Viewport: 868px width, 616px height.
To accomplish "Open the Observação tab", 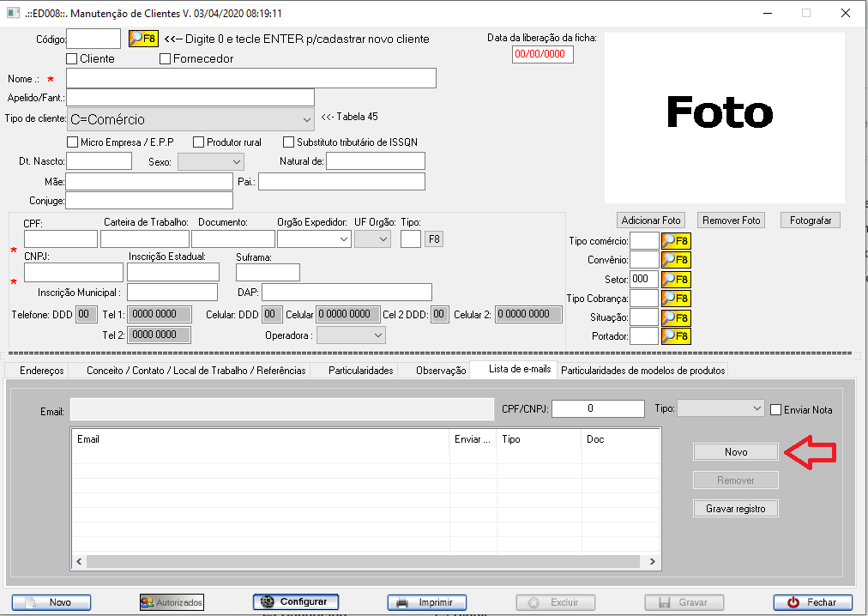I will [440, 371].
